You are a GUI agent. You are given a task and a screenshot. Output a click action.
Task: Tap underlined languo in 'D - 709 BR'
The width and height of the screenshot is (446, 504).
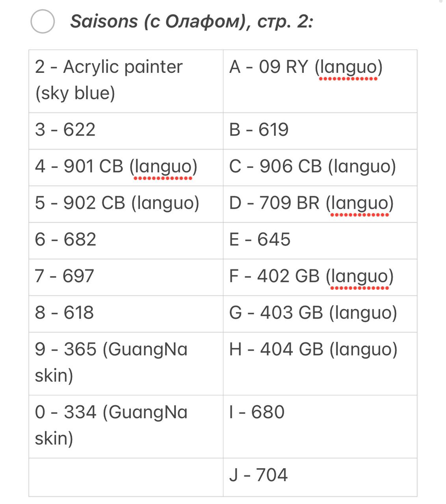359,203
